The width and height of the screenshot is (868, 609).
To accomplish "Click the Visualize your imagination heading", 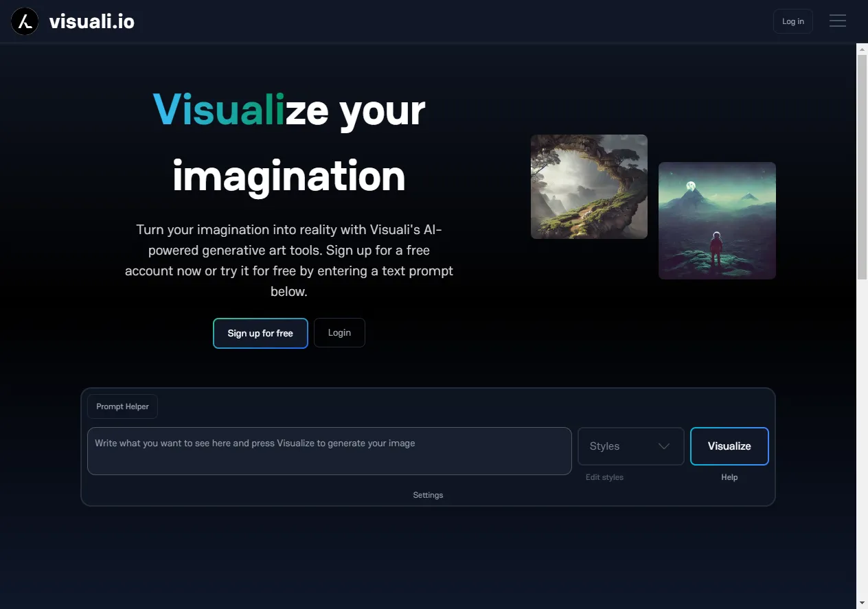I will (288, 142).
